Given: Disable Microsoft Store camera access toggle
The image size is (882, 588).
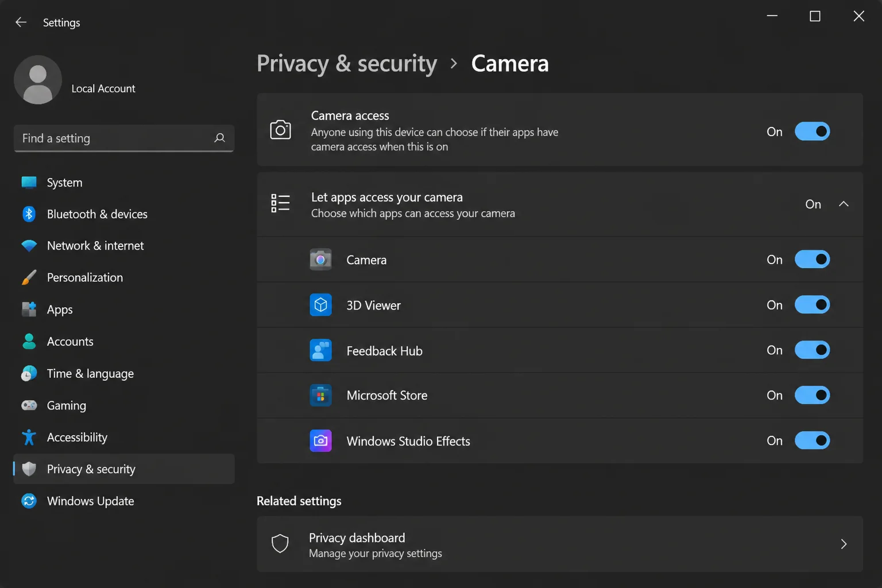Looking at the screenshot, I should [x=813, y=396].
